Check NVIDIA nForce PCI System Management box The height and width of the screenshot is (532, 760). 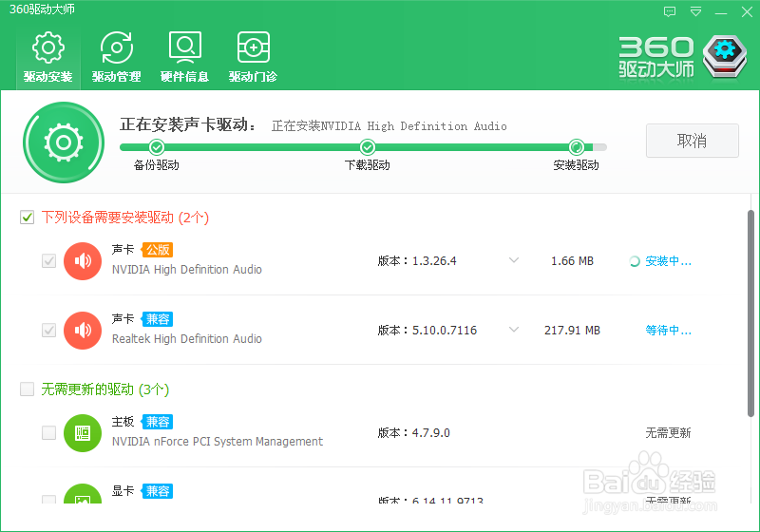[49, 432]
